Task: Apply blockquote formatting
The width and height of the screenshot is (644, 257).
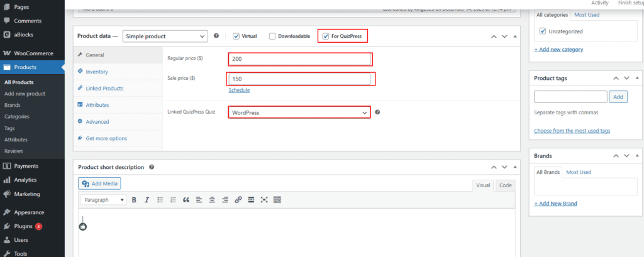Action: (x=186, y=200)
